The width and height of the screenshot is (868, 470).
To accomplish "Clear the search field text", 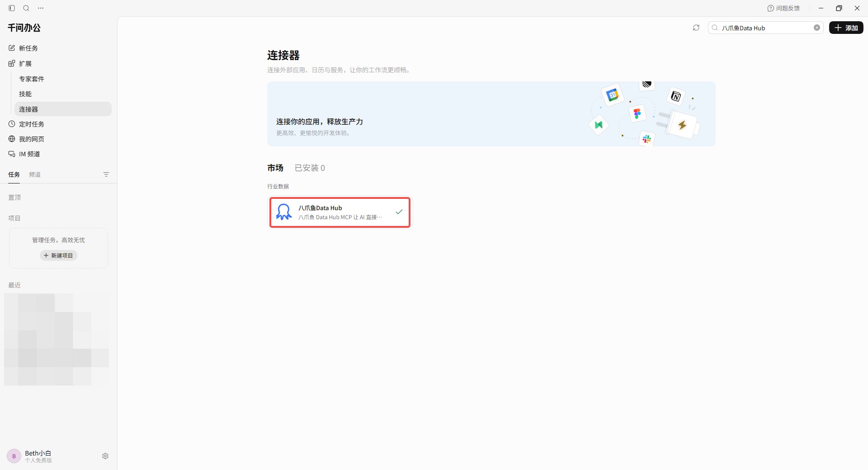I will click(x=817, y=28).
